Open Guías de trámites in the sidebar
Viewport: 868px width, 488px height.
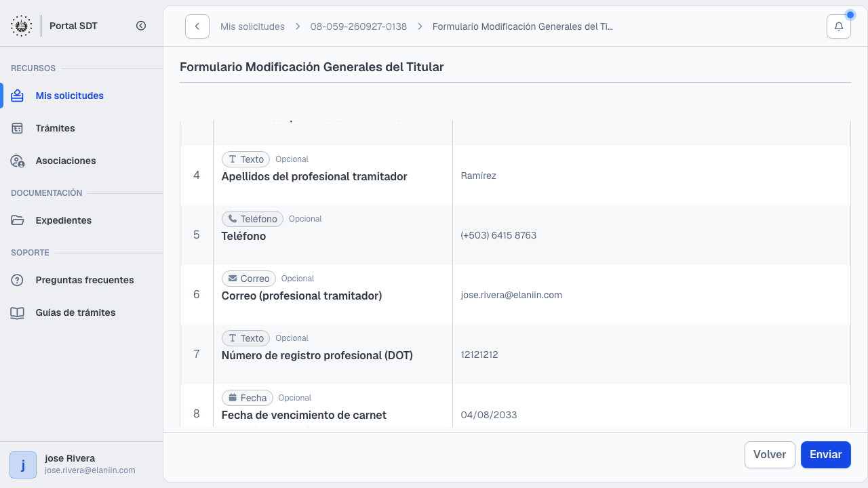pyautogui.click(x=81, y=312)
